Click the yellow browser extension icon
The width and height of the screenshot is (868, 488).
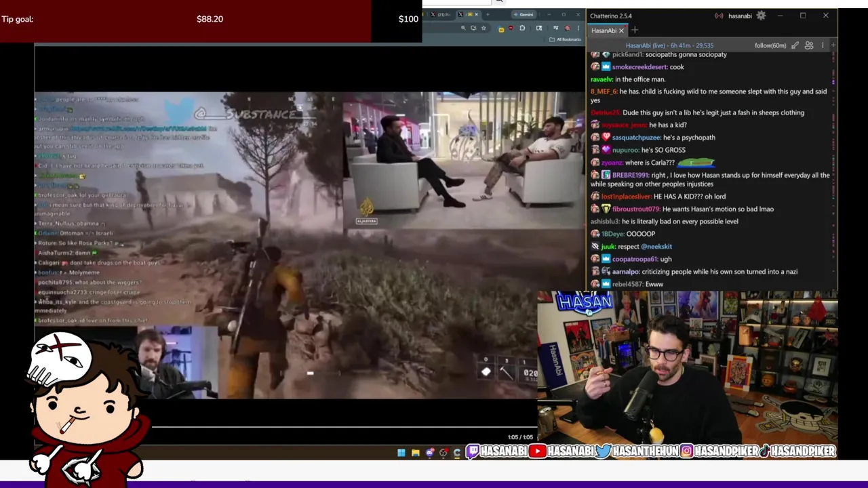pyautogui.click(x=501, y=28)
